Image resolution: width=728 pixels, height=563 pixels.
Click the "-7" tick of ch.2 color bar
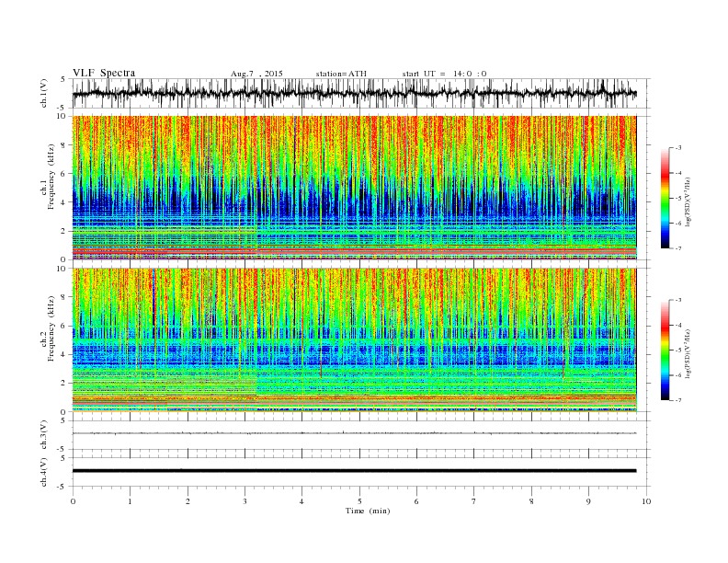coord(678,400)
